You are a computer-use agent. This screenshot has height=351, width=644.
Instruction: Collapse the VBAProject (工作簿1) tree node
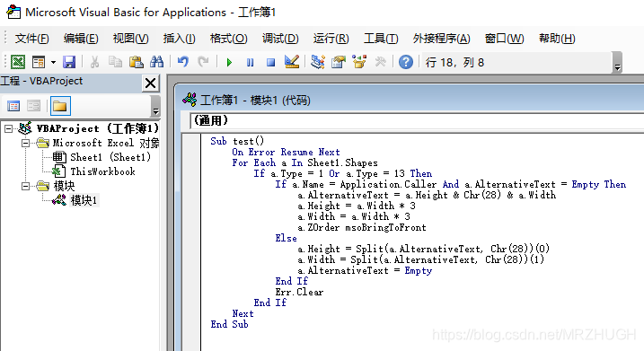(8, 129)
